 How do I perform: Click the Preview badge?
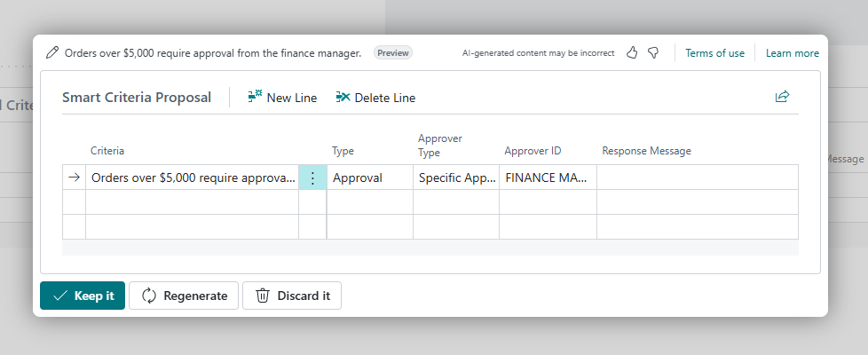pyautogui.click(x=393, y=53)
